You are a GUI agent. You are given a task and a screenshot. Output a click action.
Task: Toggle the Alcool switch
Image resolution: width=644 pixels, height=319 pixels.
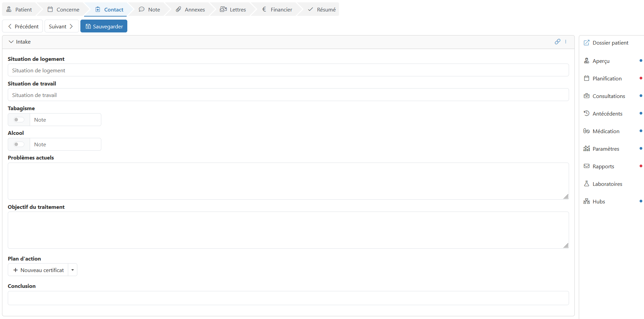pos(19,144)
